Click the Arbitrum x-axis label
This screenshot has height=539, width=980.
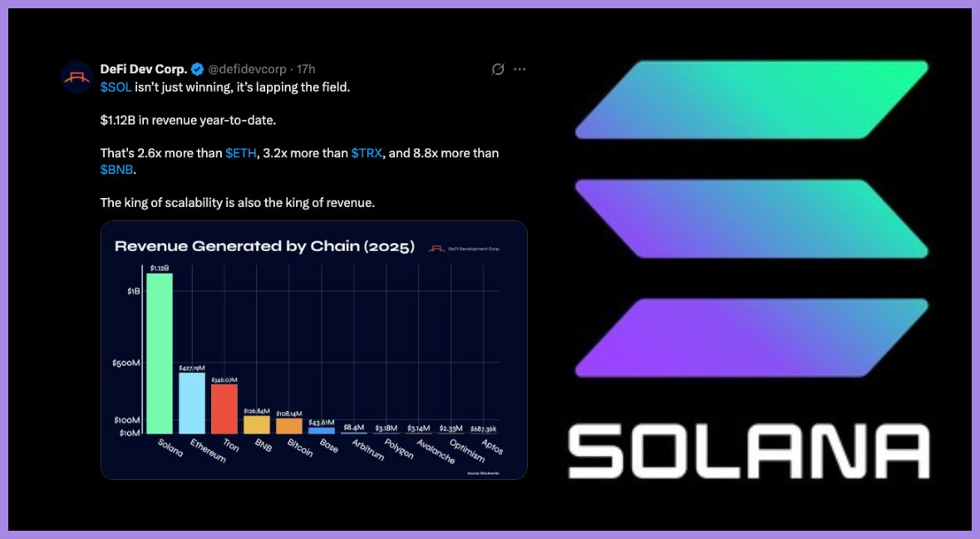point(367,450)
